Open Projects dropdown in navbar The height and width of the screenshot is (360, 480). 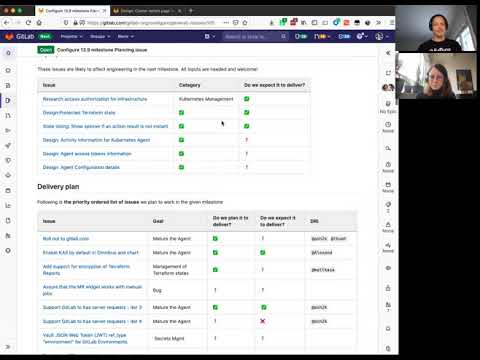(x=71, y=36)
